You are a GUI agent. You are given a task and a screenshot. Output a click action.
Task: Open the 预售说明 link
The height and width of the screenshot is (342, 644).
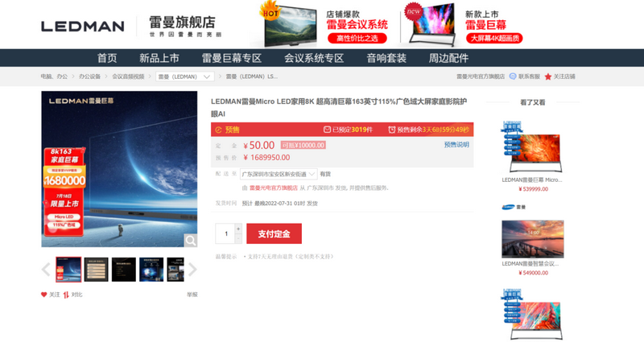(456, 145)
